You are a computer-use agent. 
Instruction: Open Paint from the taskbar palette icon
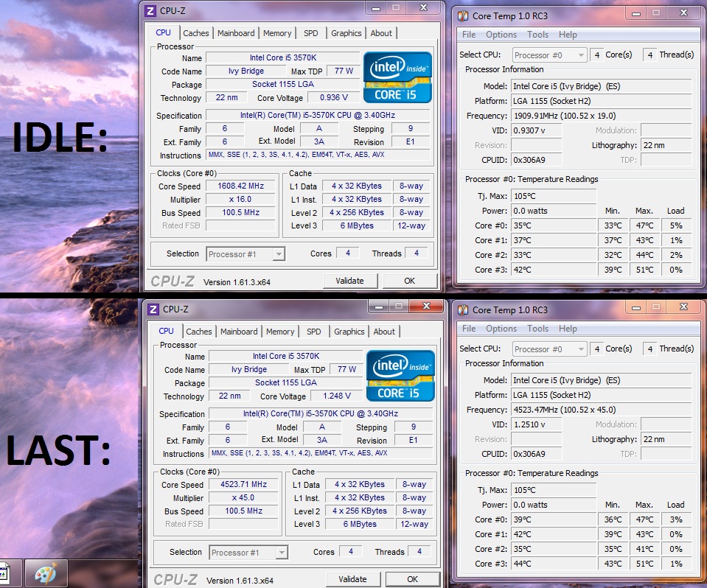coord(46,573)
